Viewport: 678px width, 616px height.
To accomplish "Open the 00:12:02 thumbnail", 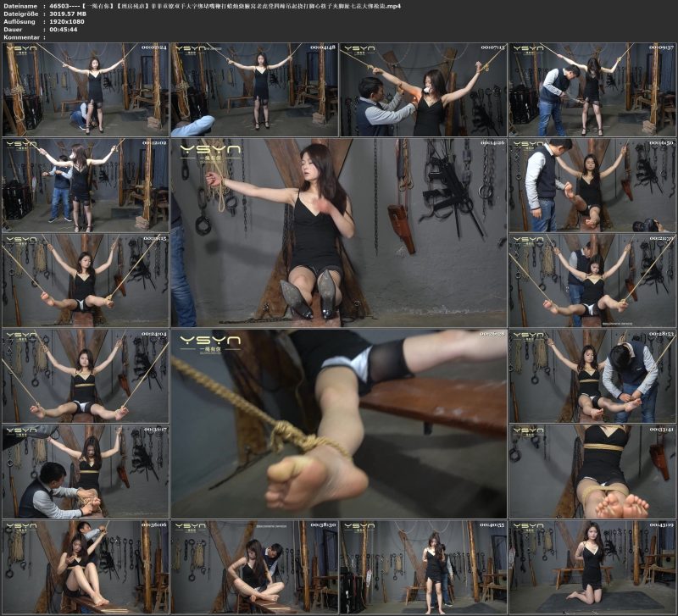I will [x=85, y=185].
